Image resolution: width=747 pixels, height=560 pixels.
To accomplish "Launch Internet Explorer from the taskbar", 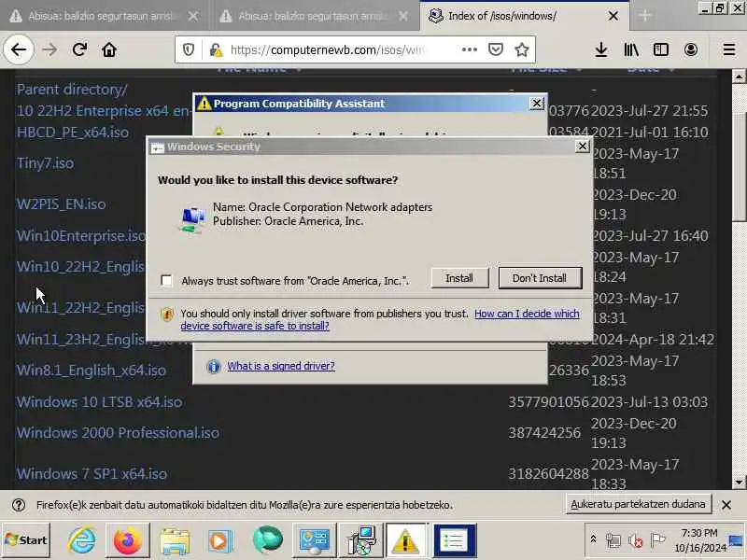I will tap(82, 540).
